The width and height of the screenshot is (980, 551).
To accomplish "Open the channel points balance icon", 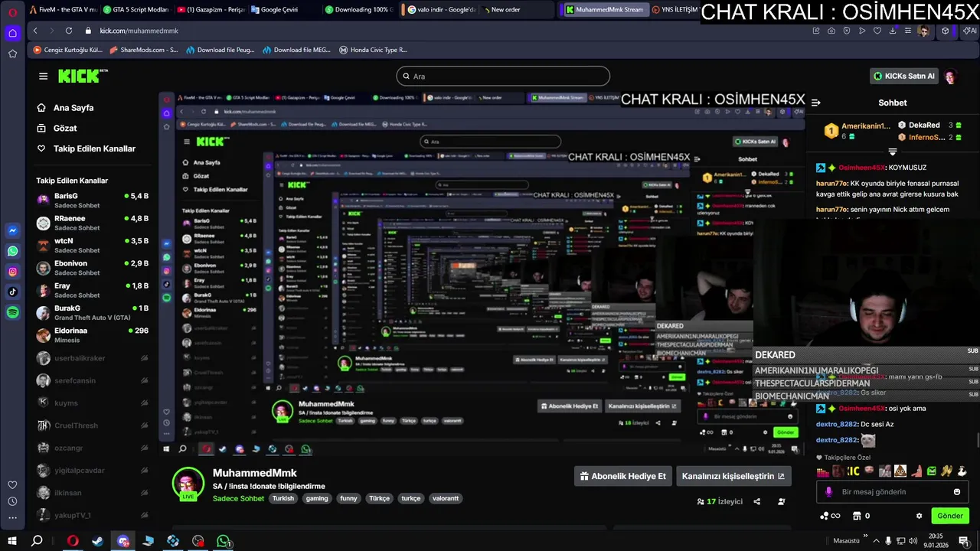I will (x=829, y=516).
